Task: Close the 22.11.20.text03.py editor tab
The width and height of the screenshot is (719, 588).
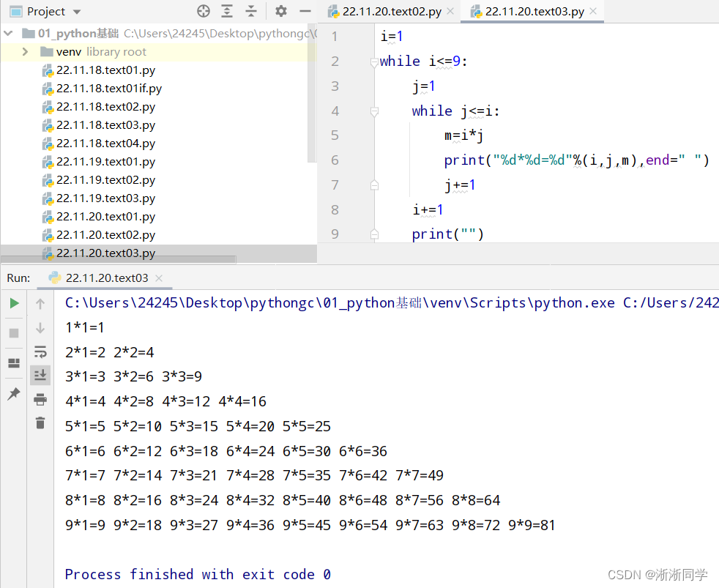Action: 593,12
